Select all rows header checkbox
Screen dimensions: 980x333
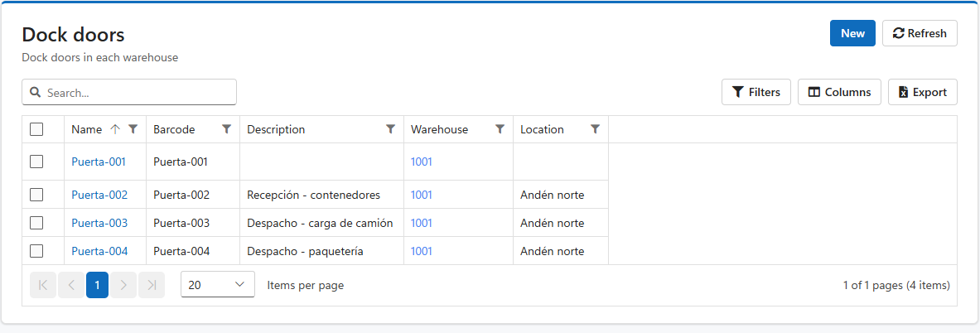(36, 129)
